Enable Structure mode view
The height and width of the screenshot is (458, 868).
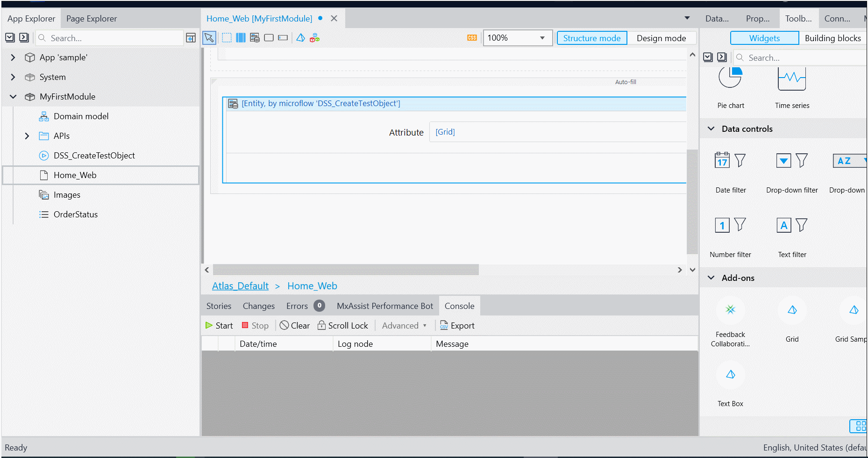(x=591, y=38)
